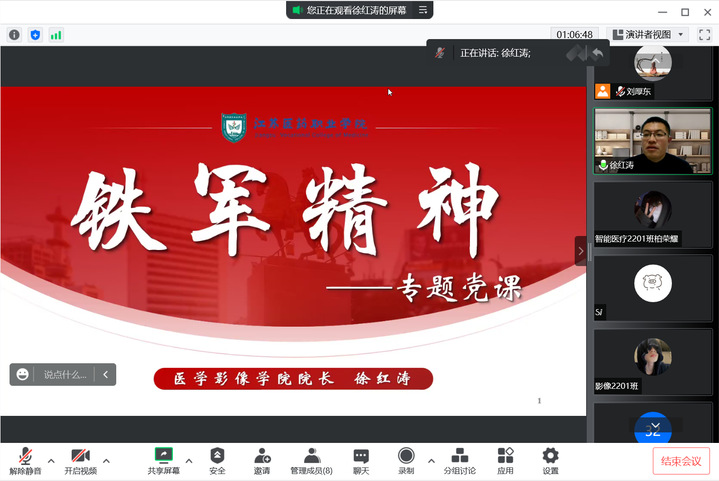Turn on video with the camera icon
The width and height of the screenshot is (719, 481).
pos(80,456)
